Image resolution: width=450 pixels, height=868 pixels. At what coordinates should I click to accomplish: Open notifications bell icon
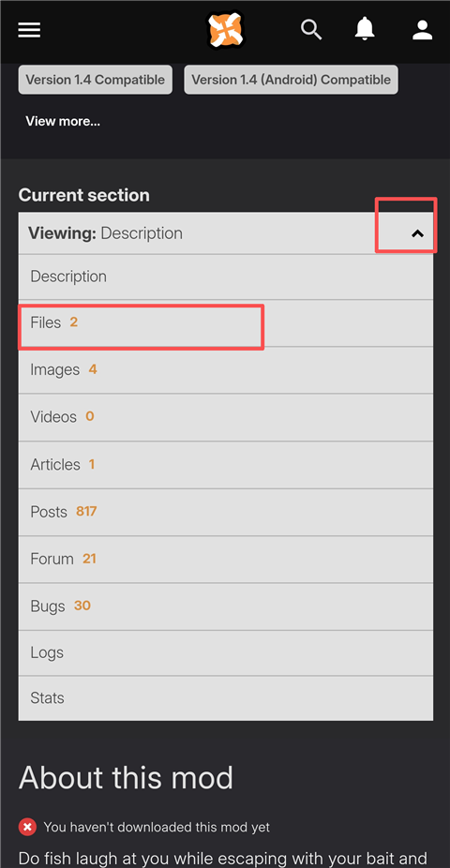pyautogui.click(x=365, y=29)
